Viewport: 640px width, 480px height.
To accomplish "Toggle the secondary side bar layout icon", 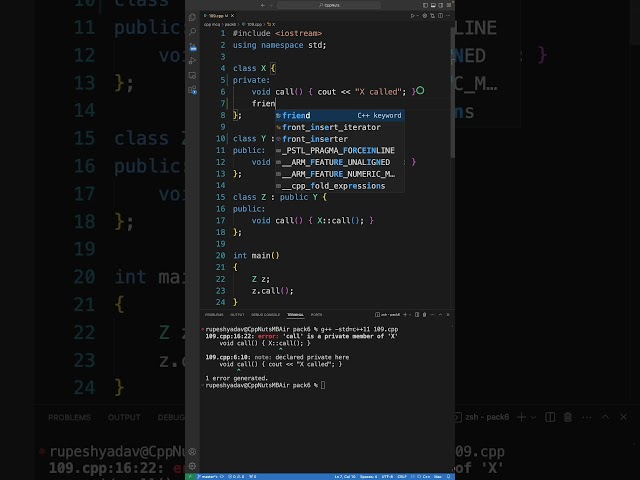I will (441, 5).
